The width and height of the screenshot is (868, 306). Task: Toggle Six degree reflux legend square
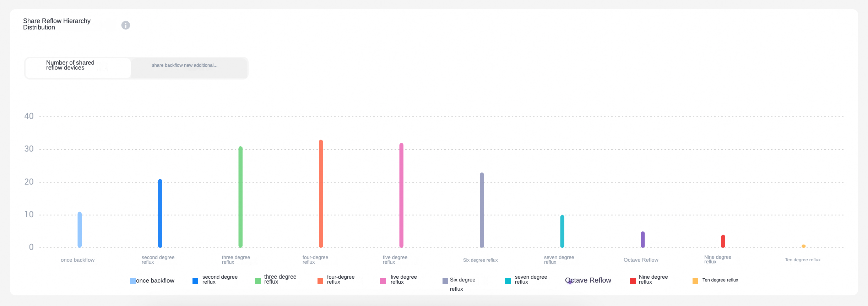(445, 281)
